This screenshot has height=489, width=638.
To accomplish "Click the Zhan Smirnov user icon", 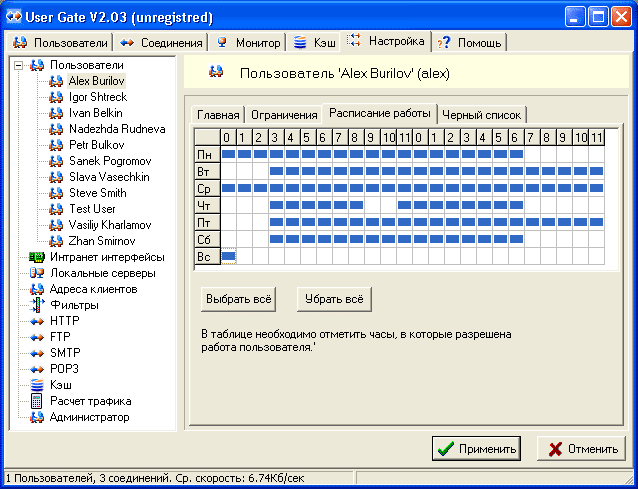I will coord(56,241).
